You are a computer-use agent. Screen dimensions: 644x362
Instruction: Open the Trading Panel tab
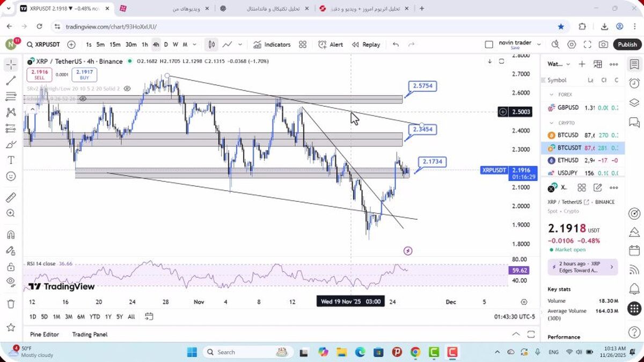90,334
